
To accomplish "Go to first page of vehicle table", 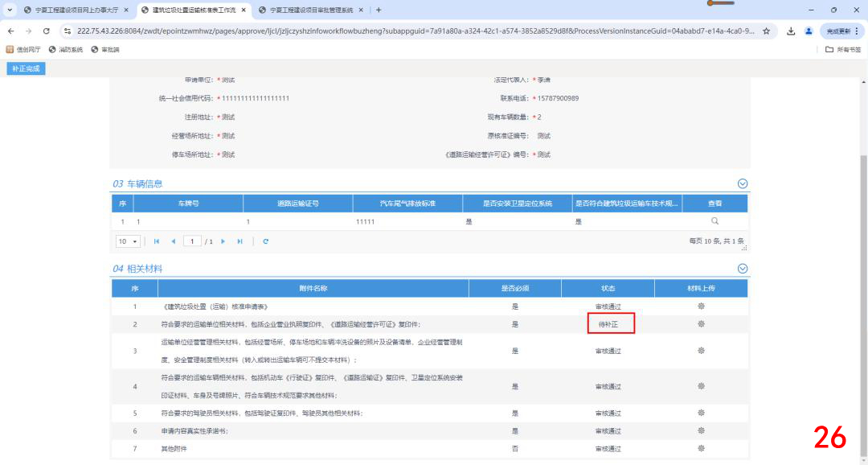I will 156,241.
